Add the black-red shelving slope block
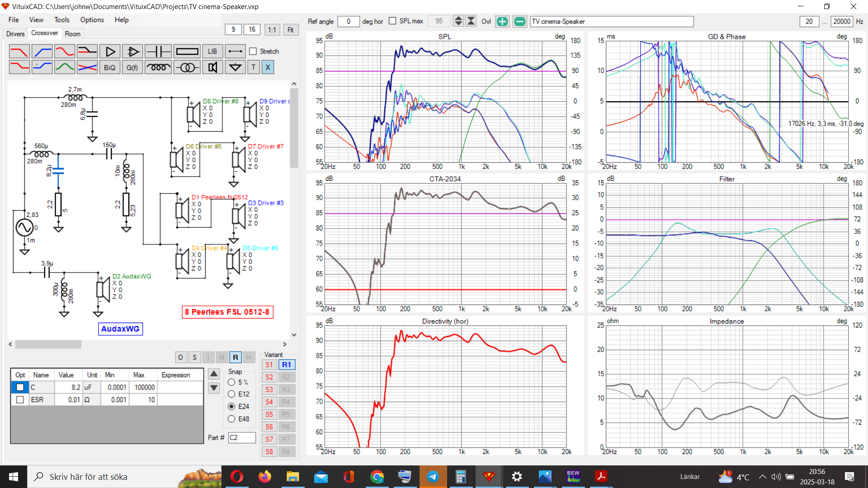 pos(87,52)
